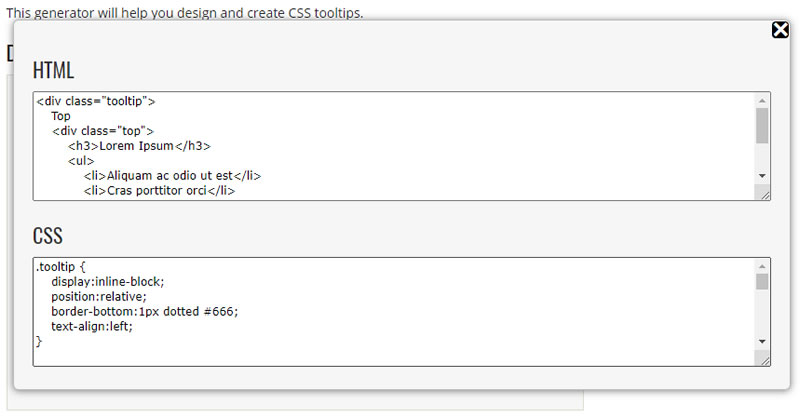Click the HTML box scroll-up arrow
This screenshot has width=800, height=418.
click(762, 100)
